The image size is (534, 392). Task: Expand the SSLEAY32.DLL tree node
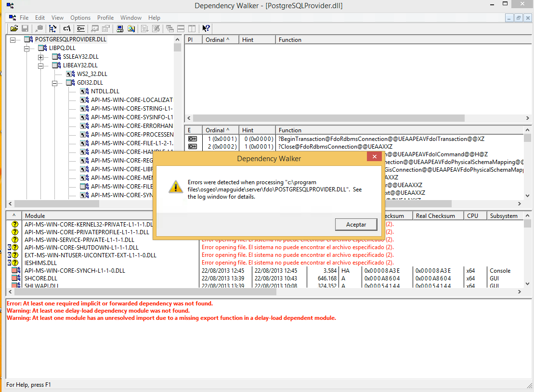[40, 57]
